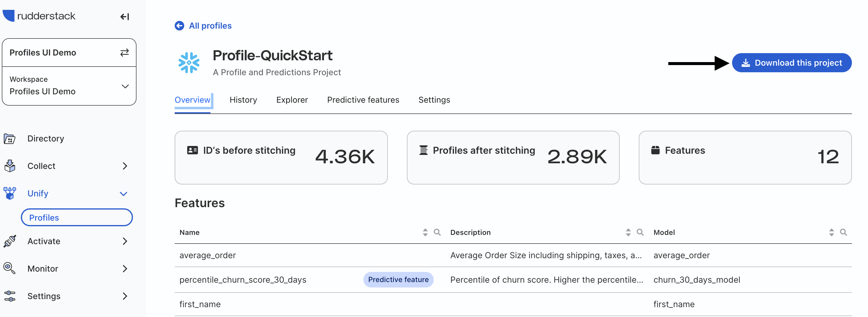Click the back arrow circle icon
Screen dimensions: 868x317
pyautogui.click(x=179, y=26)
